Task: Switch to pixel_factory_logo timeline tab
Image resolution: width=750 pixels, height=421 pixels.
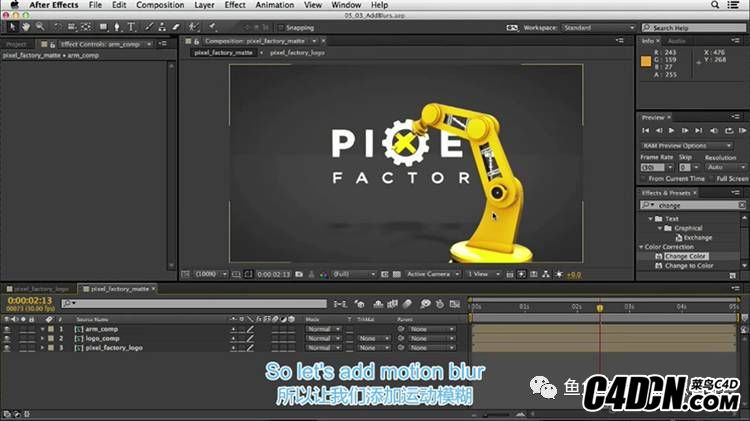Action: (41, 289)
